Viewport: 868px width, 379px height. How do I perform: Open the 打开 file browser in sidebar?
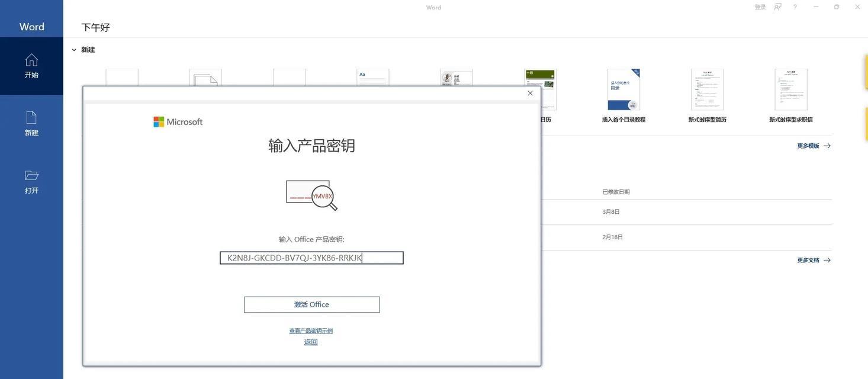(31, 182)
